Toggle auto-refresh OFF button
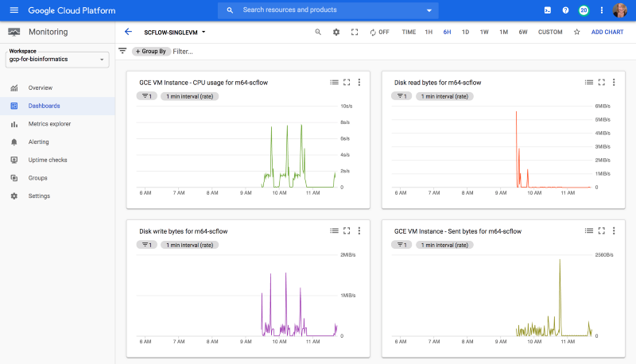 379,32
